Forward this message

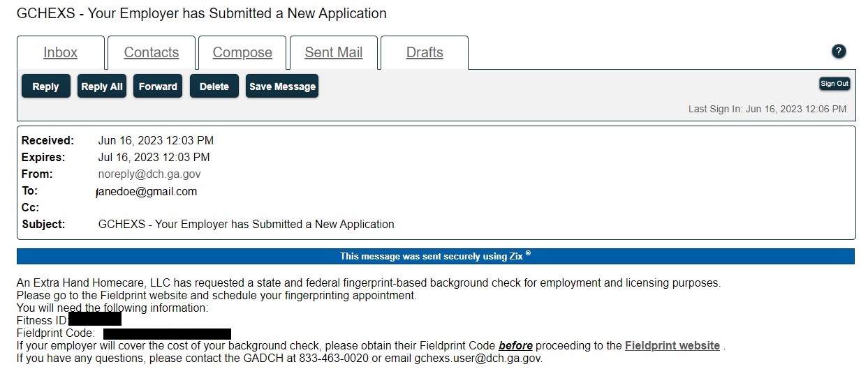158,86
